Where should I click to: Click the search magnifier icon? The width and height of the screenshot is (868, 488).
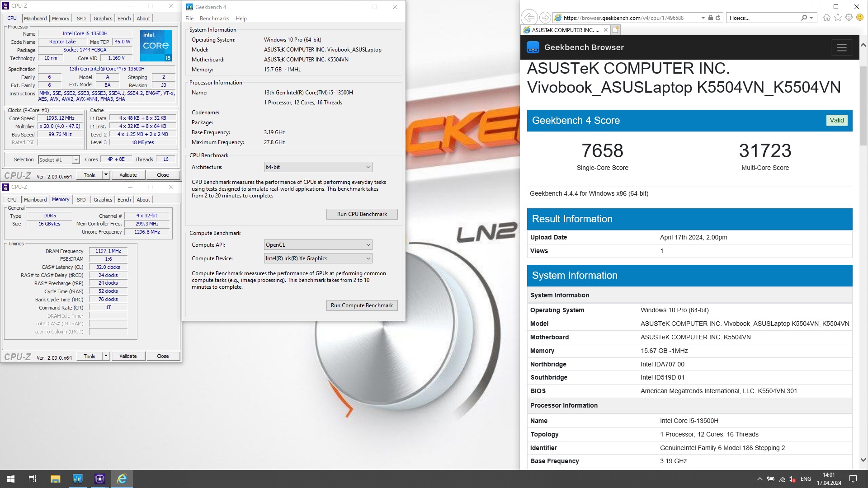coord(804,18)
